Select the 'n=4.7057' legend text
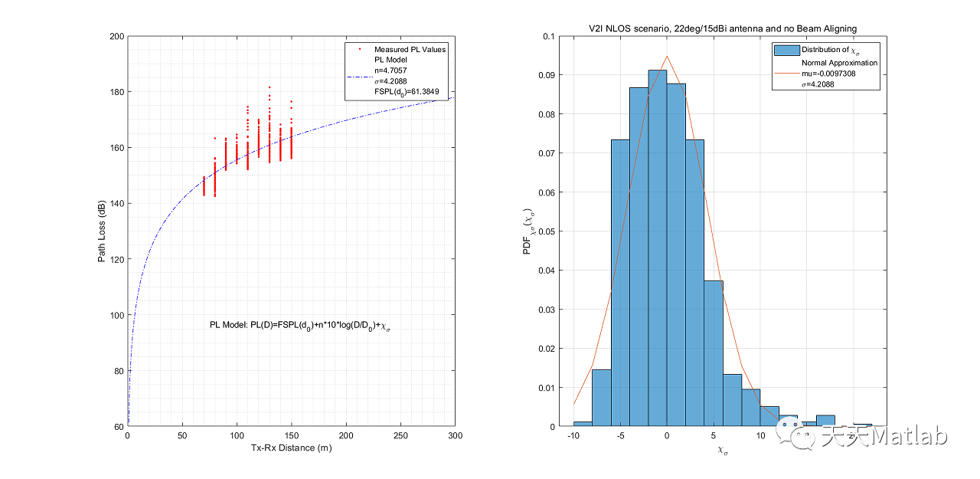 tap(390, 70)
